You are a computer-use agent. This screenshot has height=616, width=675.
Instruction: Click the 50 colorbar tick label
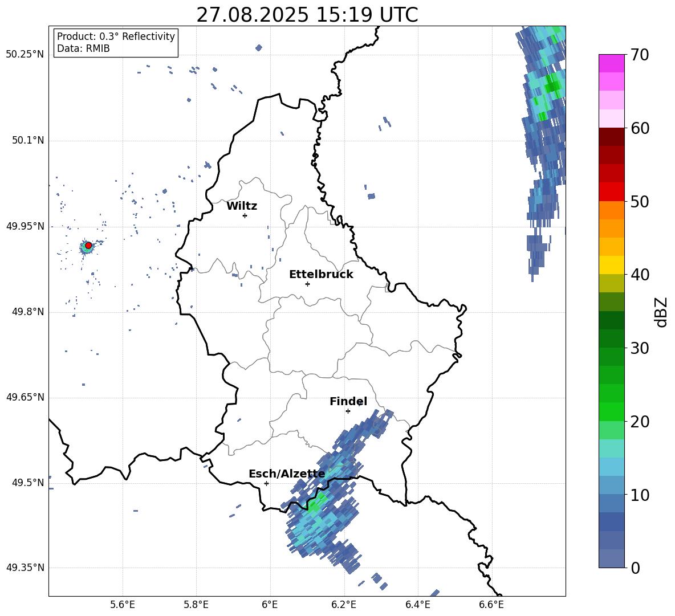tap(640, 201)
